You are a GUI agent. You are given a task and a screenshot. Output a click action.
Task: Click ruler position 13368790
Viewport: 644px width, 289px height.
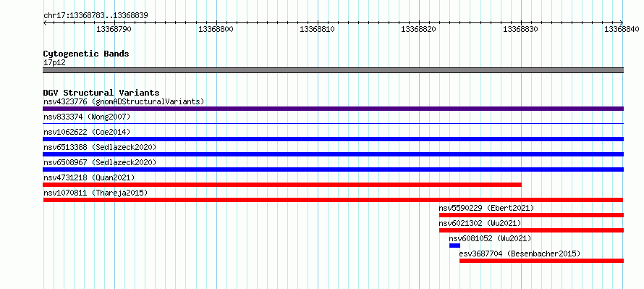tap(114, 29)
